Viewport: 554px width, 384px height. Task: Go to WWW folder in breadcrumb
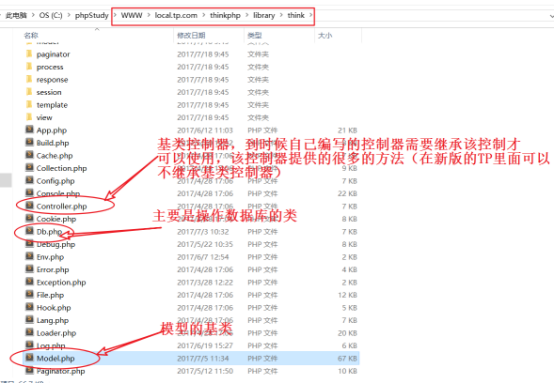pyautogui.click(x=131, y=15)
